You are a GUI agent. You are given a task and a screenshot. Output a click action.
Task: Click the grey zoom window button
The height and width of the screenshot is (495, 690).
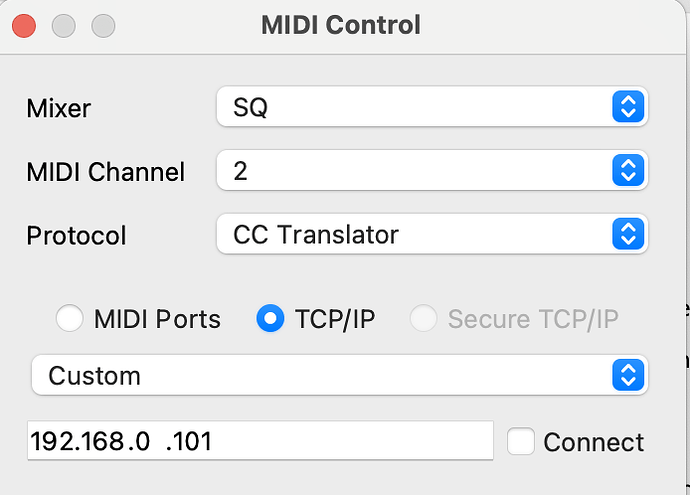pyautogui.click(x=102, y=25)
